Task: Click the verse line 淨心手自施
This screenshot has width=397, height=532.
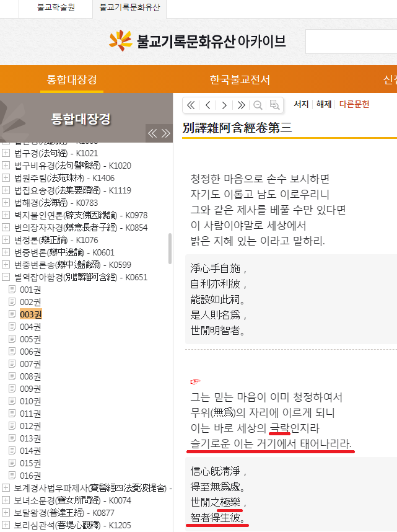Action: (219, 268)
